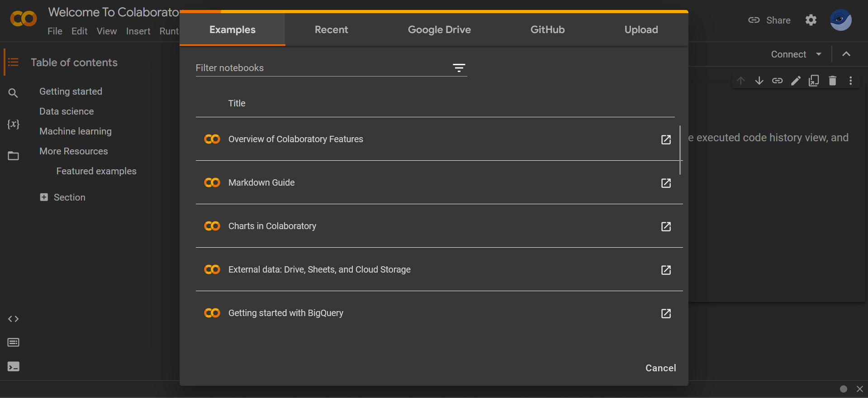The width and height of the screenshot is (868, 398).
Task: Click the filter options icon beside Filter notebooks
Action: tap(459, 68)
